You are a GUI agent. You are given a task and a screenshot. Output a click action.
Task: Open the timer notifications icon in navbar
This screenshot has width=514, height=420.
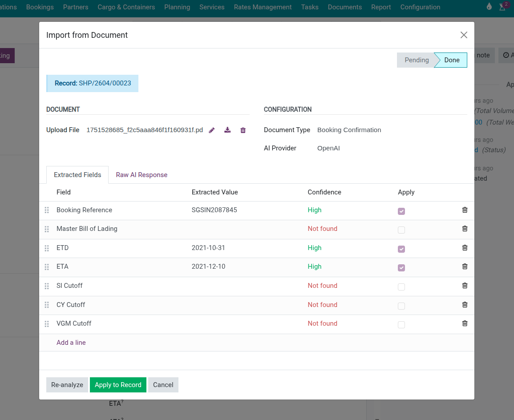(x=502, y=7)
